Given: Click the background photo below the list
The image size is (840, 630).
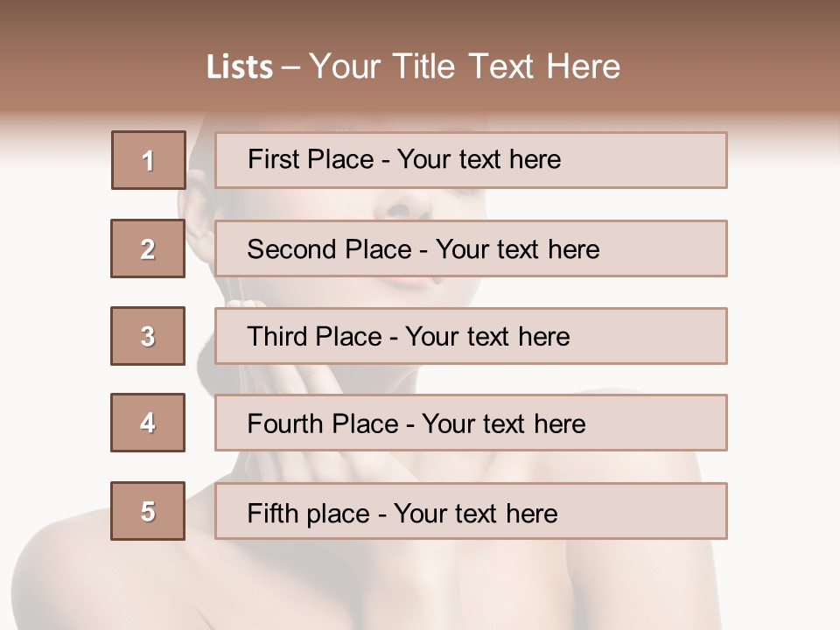Looking at the screenshot, I should [x=420, y=586].
